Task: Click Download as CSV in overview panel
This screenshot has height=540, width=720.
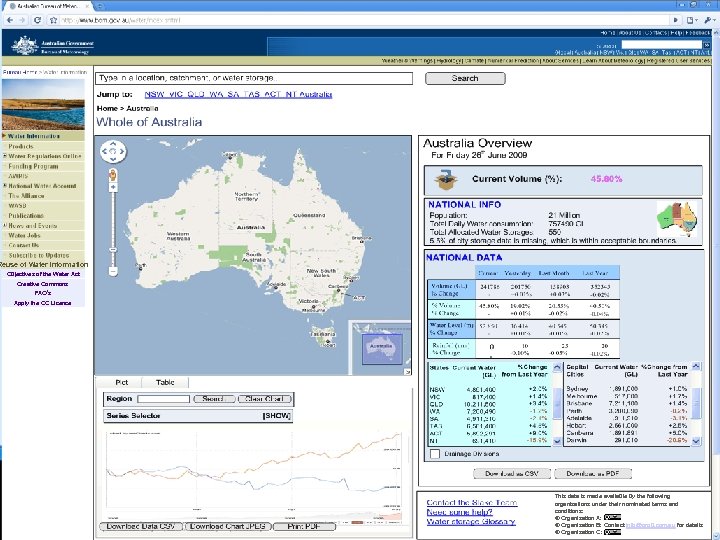Action: pyautogui.click(x=512, y=473)
